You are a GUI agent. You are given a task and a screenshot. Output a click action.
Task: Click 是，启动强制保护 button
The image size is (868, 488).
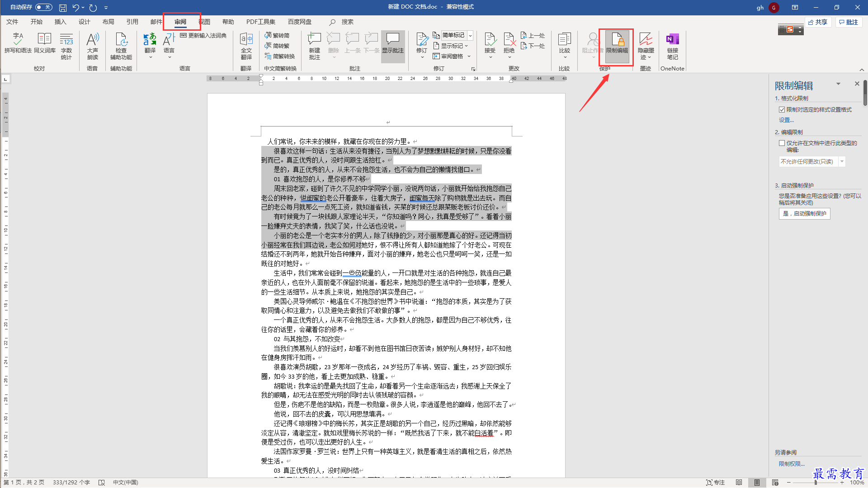point(804,214)
